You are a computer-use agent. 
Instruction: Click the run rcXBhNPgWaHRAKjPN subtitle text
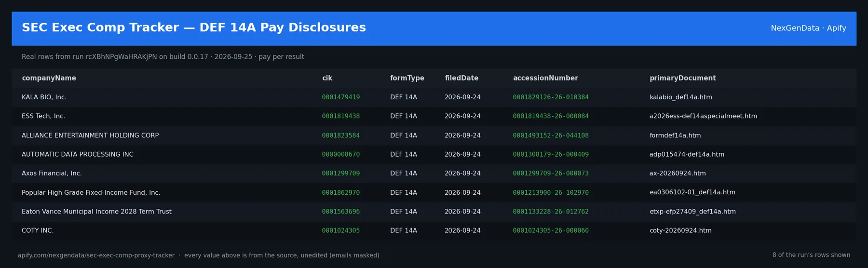tap(163, 57)
